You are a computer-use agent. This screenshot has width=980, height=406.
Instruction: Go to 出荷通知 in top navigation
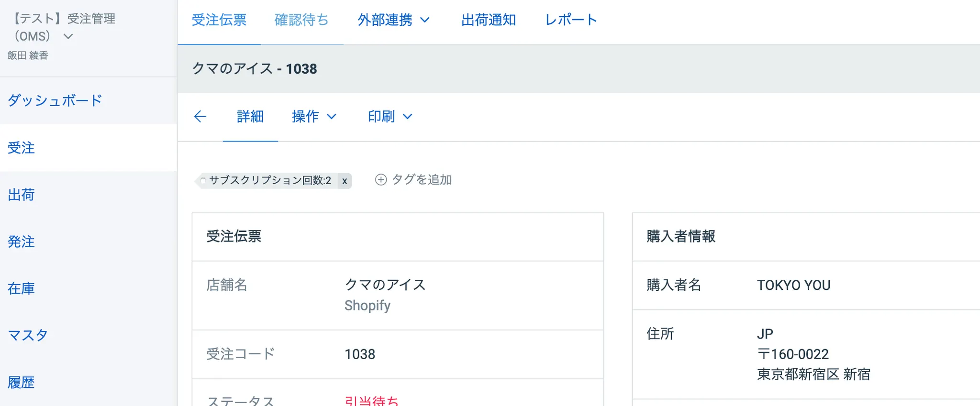pos(488,20)
